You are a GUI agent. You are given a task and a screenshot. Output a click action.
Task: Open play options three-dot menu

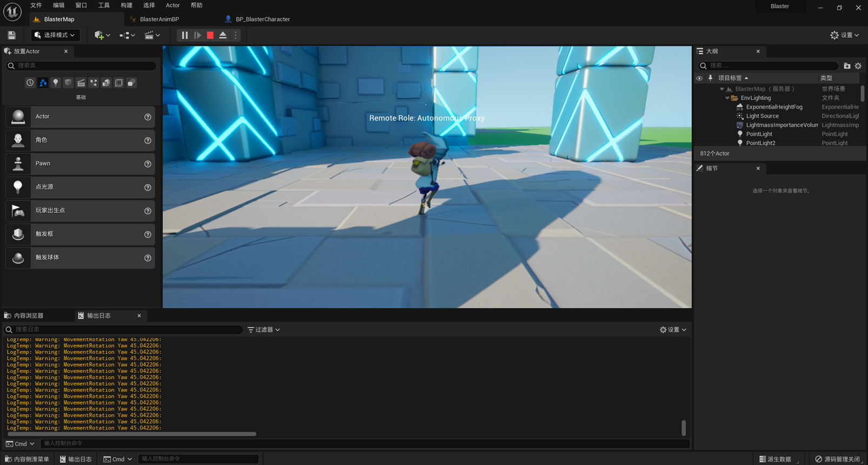click(x=236, y=35)
